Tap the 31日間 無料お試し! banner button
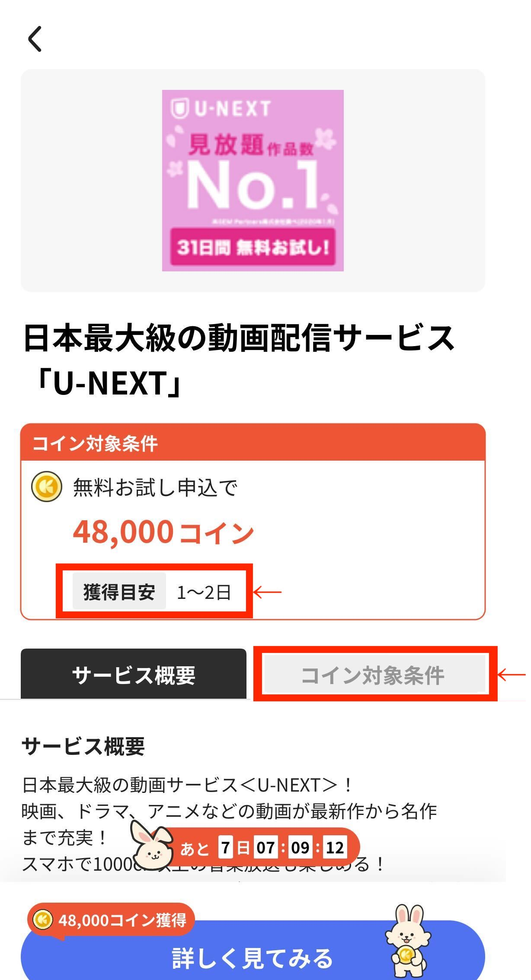The height and width of the screenshot is (980, 531). coord(253,247)
